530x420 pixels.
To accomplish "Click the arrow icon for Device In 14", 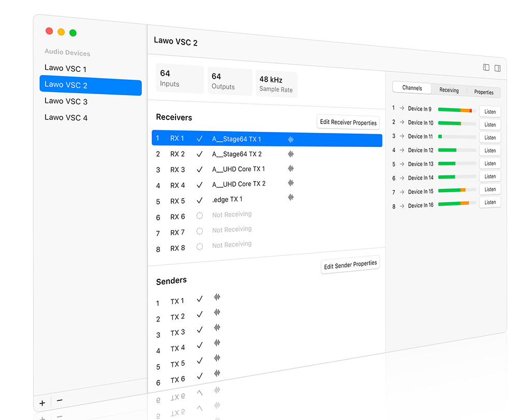I will click(x=402, y=178).
